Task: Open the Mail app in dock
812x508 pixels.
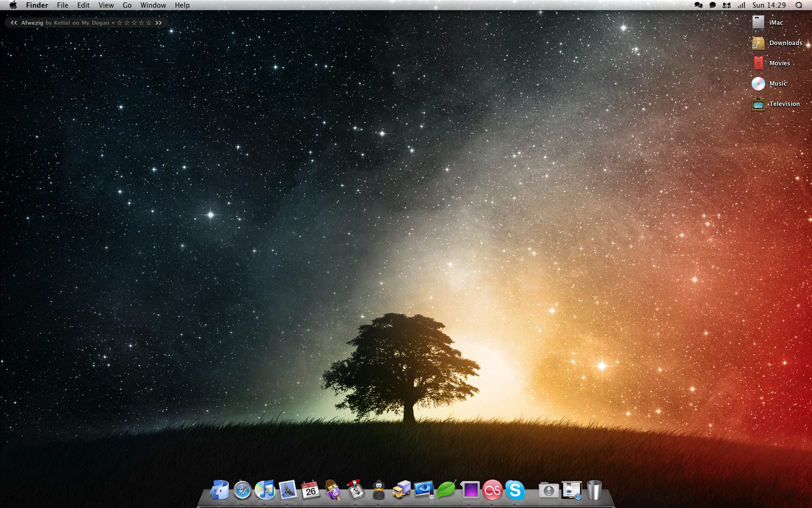Action: [x=288, y=491]
